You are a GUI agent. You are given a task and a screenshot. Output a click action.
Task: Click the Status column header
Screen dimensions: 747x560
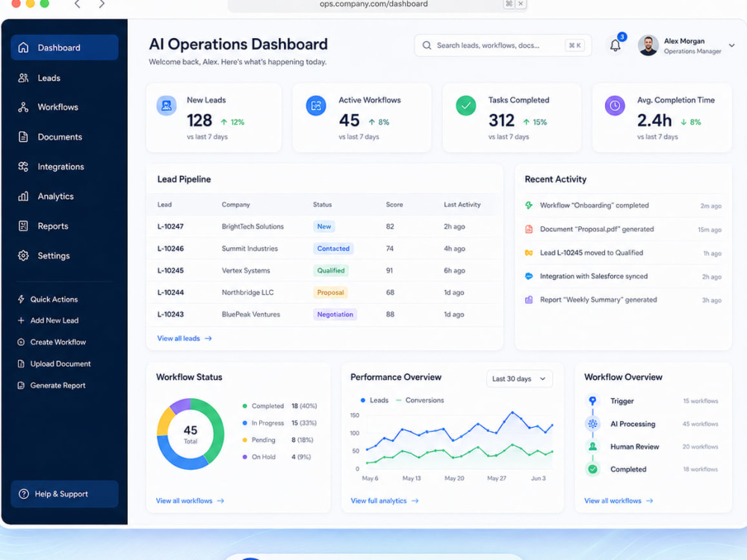pos(322,205)
